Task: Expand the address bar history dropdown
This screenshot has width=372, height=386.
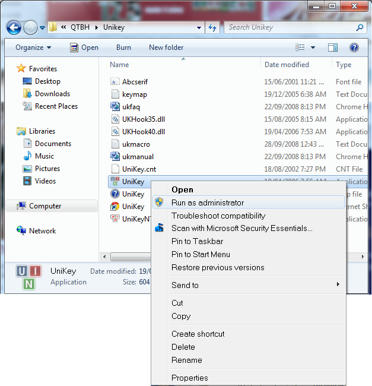Action: [199, 28]
